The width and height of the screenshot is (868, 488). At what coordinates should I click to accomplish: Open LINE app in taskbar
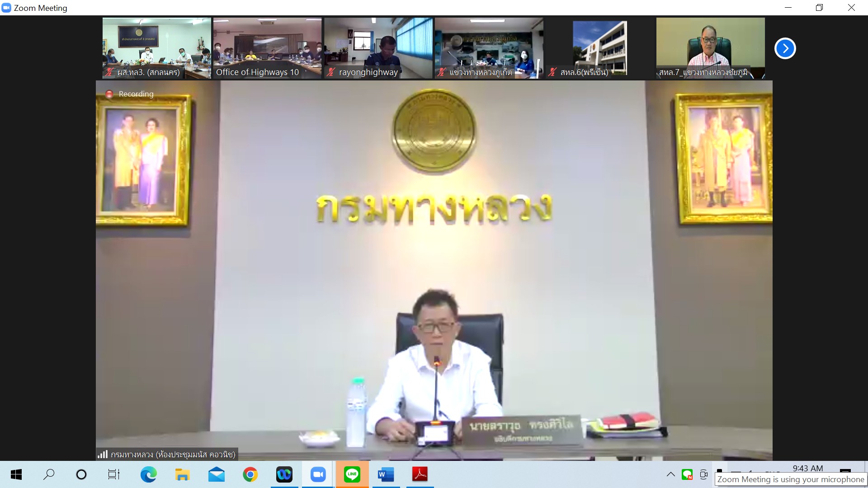352,474
